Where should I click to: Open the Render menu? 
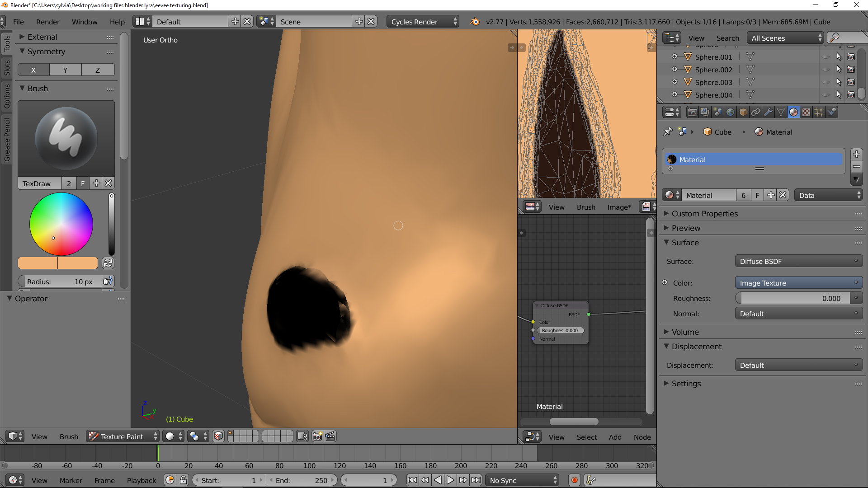tap(47, 22)
